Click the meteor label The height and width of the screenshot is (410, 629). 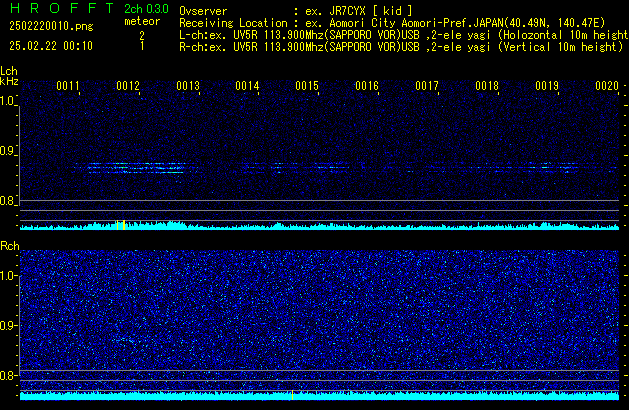pos(142,21)
